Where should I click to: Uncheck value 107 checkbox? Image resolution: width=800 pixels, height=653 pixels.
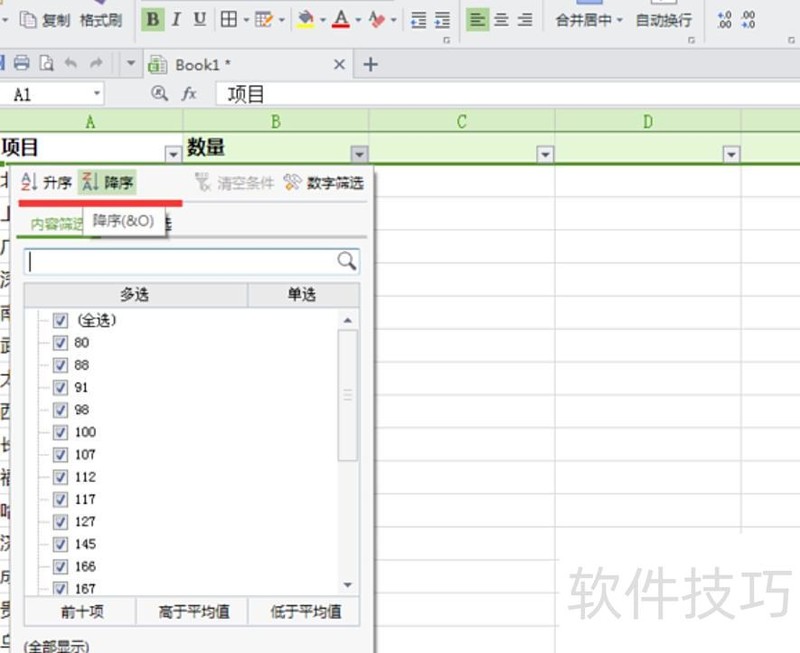point(60,455)
